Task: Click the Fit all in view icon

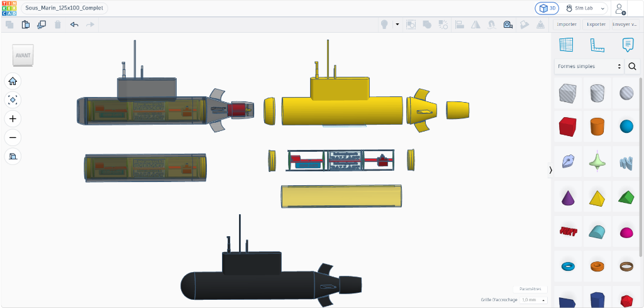Action: coord(13,100)
